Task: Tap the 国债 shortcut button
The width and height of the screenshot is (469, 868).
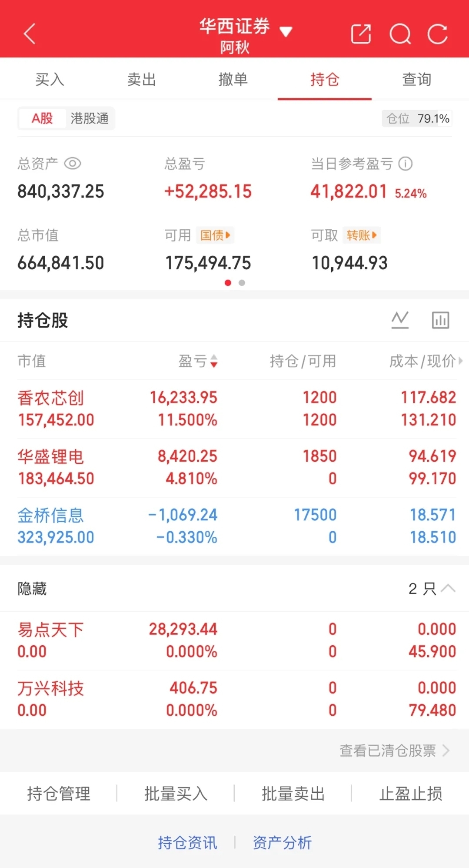Action: 215,235
